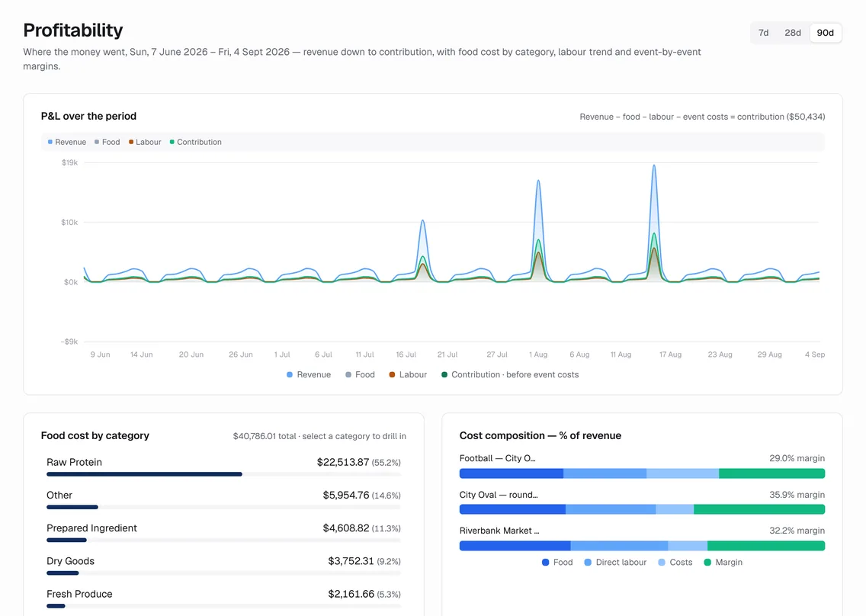Click the 'P&L over the period' heading
Screen dimensions: 866x616
pyautogui.click(x=88, y=116)
